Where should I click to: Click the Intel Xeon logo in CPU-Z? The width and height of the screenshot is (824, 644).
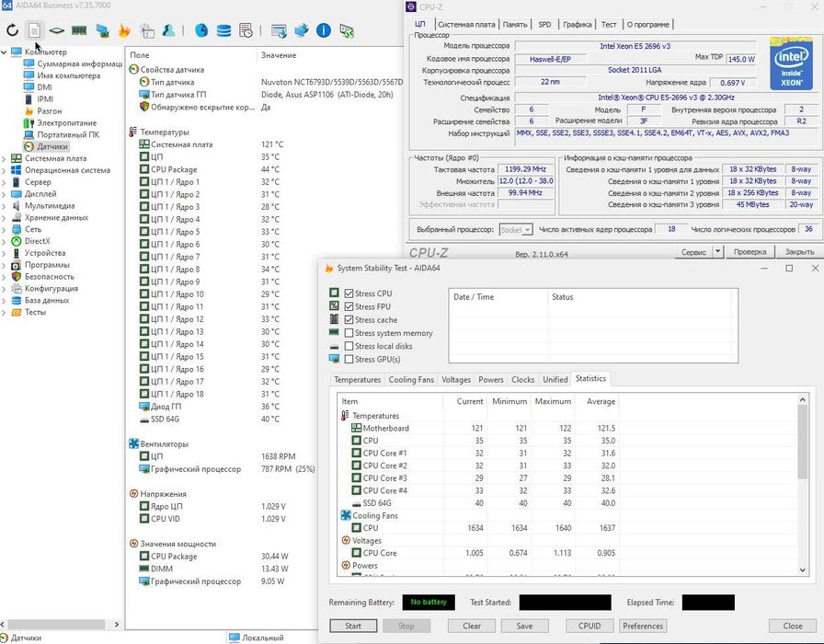coord(791,63)
